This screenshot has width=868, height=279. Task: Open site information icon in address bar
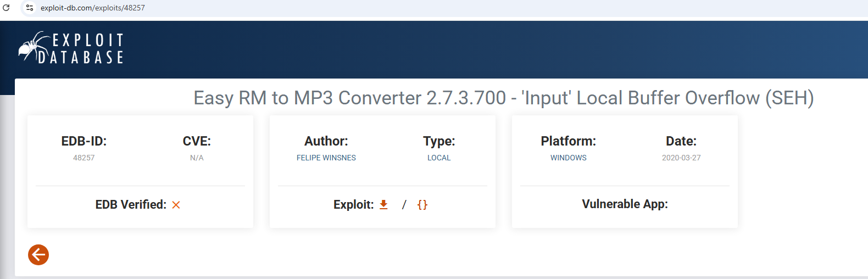(30, 8)
